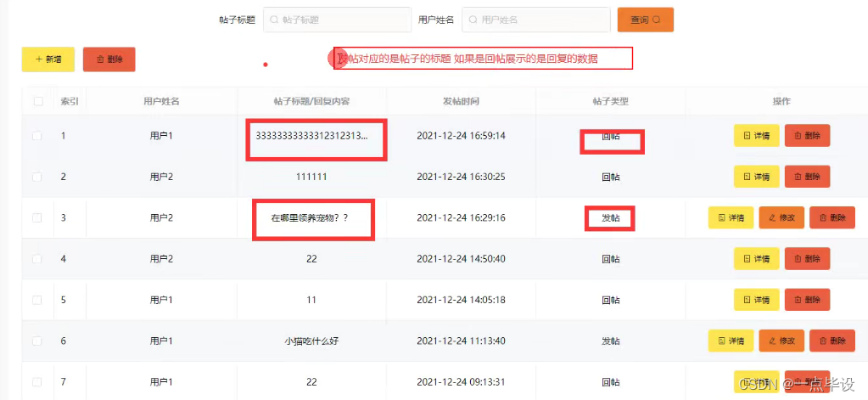Toggle the select-all checkbox in table header
868x400 pixels.
[38, 101]
